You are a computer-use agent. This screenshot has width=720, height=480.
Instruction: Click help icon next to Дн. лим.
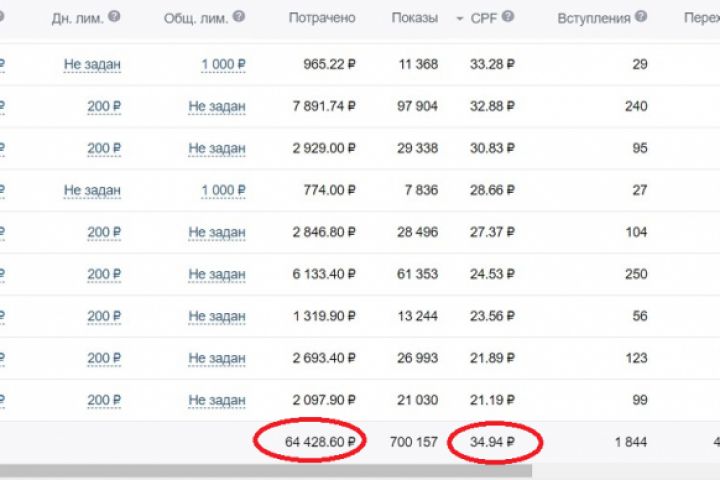pos(114,17)
